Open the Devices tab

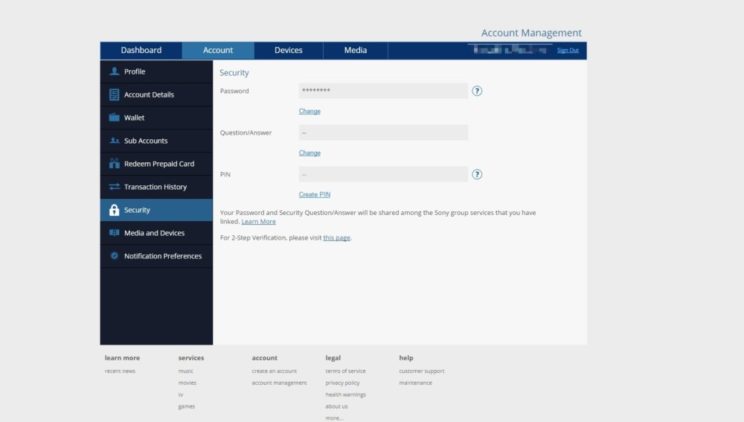click(x=288, y=50)
